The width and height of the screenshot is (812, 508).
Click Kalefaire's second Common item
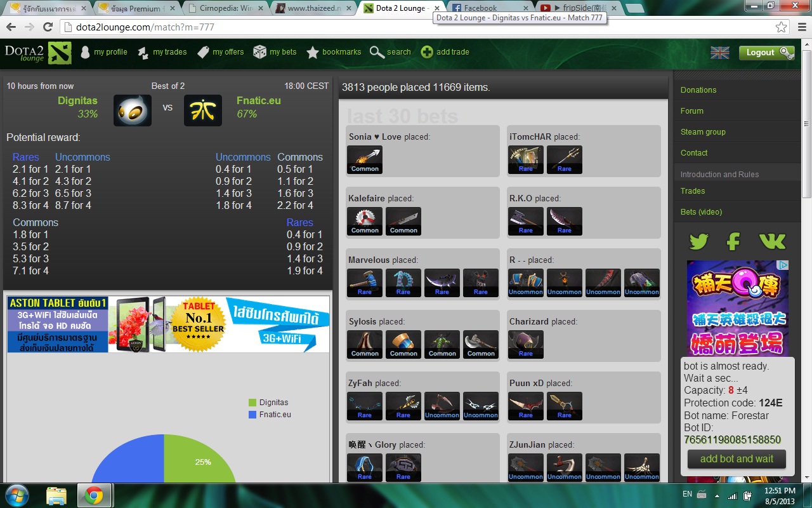(403, 221)
